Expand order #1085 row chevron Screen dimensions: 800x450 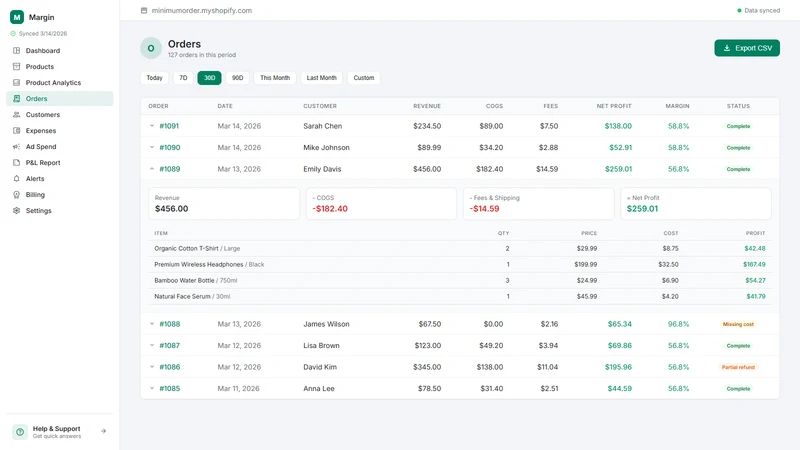tap(152, 388)
